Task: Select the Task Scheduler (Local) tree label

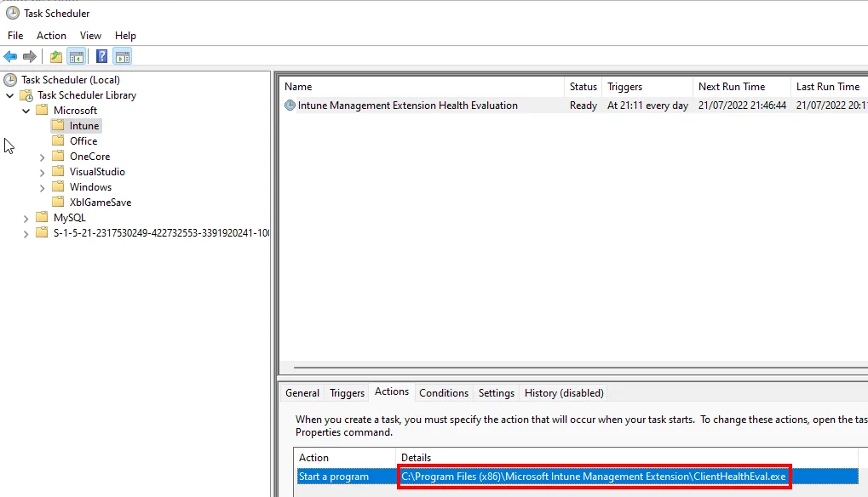Action: pos(71,80)
